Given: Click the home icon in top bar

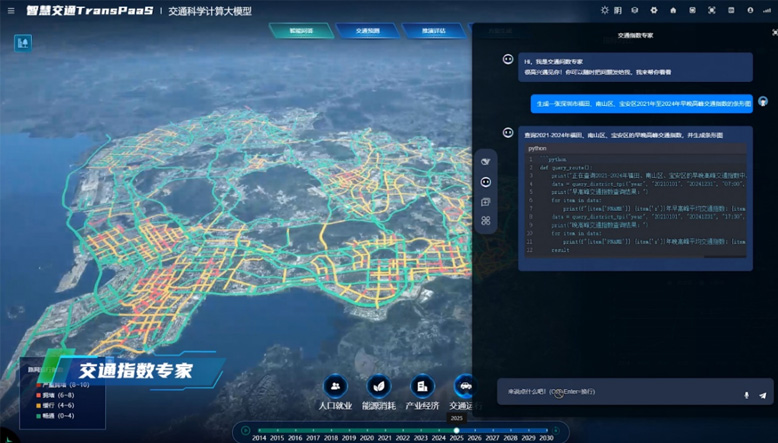Looking at the screenshot, I should point(673,10).
